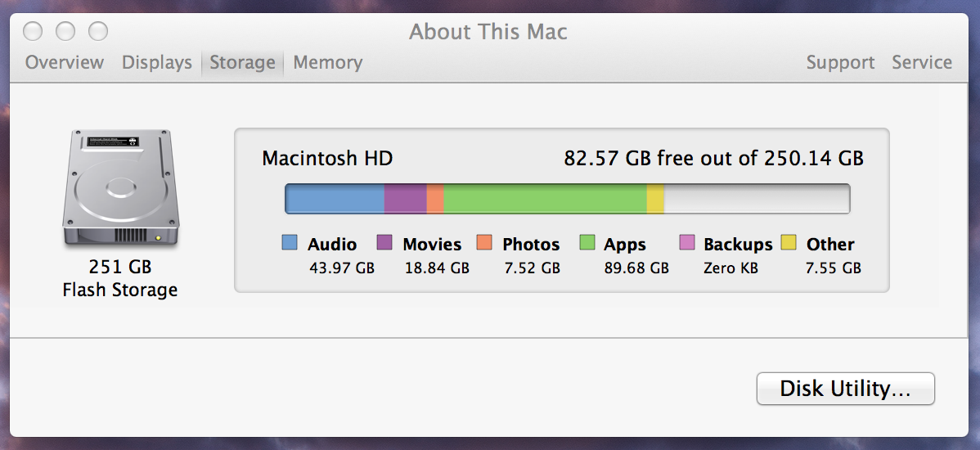Image resolution: width=980 pixels, height=450 pixels.
Task: Click the Macintosh HD volume name
Action: coord(327,158)
